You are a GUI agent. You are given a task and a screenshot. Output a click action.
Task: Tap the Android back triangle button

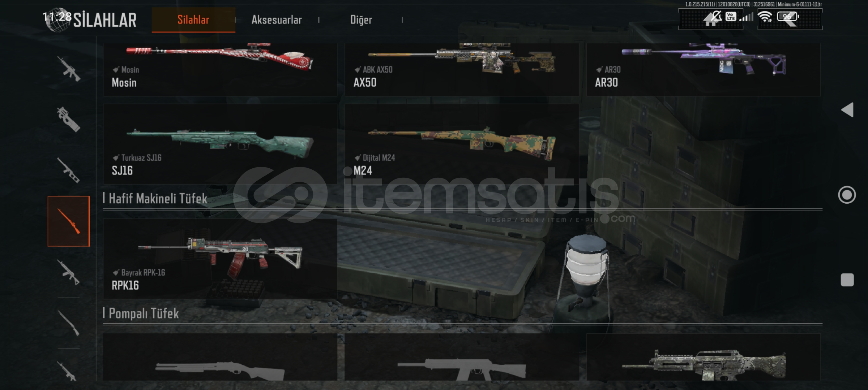tap(847, 110)
